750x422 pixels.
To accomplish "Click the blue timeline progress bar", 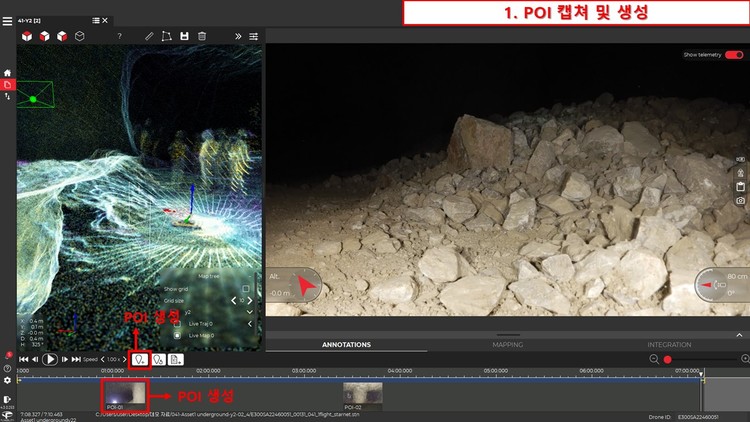I will 360,380.
